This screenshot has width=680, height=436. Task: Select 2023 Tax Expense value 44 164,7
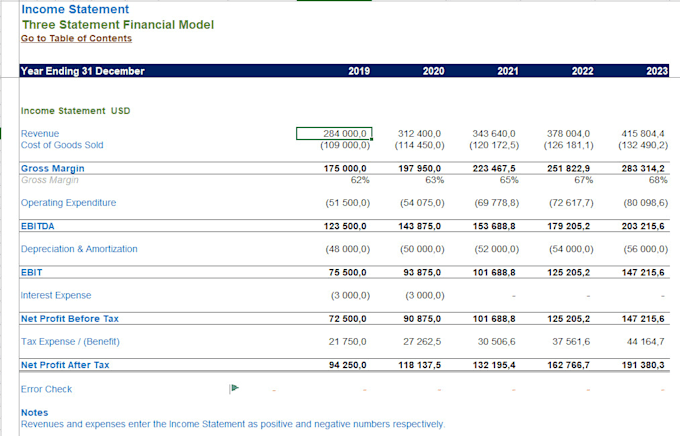pyautogui.click(x=646, y=342)
